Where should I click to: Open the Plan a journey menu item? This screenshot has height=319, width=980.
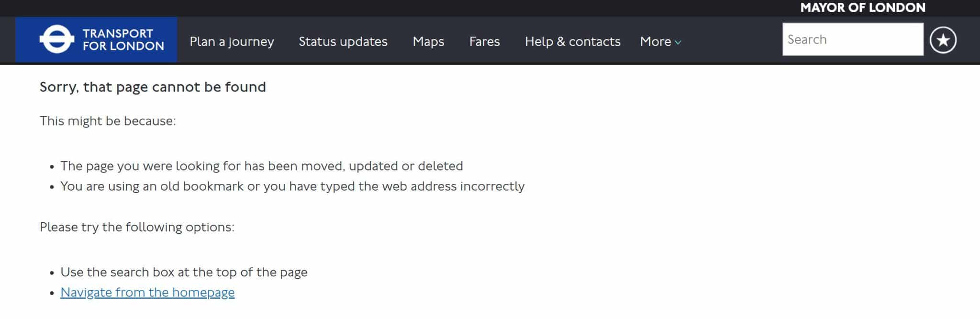pos(232,42)
